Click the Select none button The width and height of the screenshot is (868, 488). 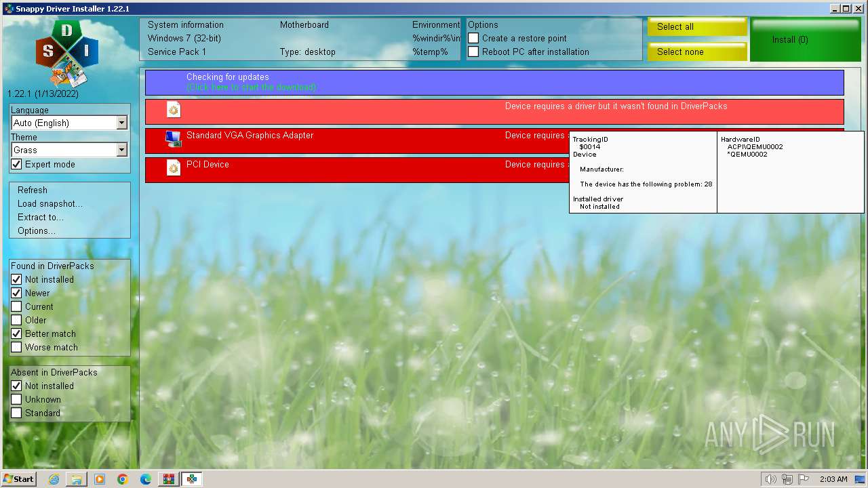pos(697,52)
